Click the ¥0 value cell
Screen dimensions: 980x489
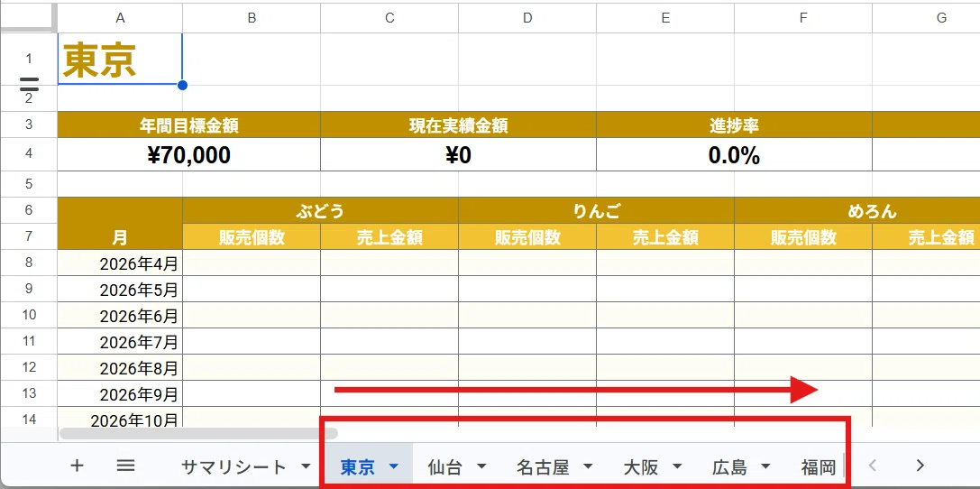[458, 154]
